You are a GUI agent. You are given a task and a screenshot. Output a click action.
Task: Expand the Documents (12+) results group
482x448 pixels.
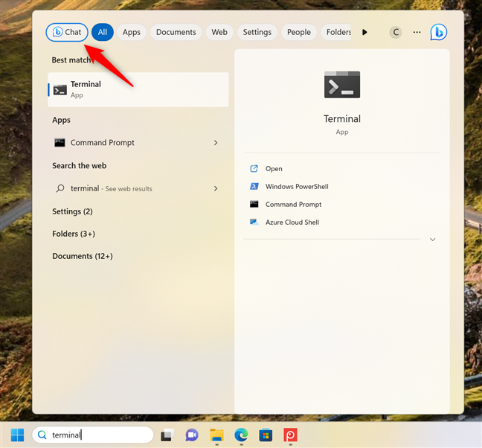pyautogui.click(x=83, y=256)
